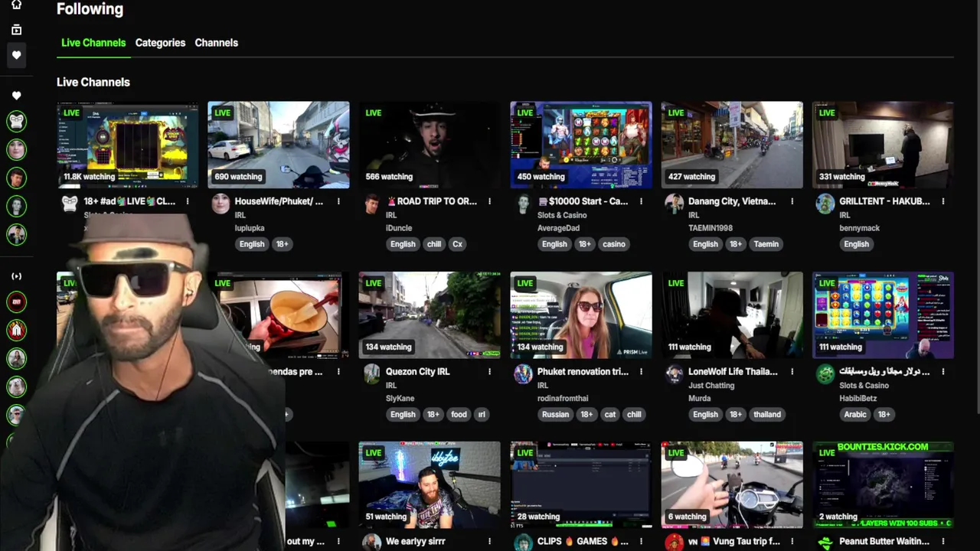Open the HouseWife/Phuket stream title
This screenshot has width=980, height=551.
279,201
